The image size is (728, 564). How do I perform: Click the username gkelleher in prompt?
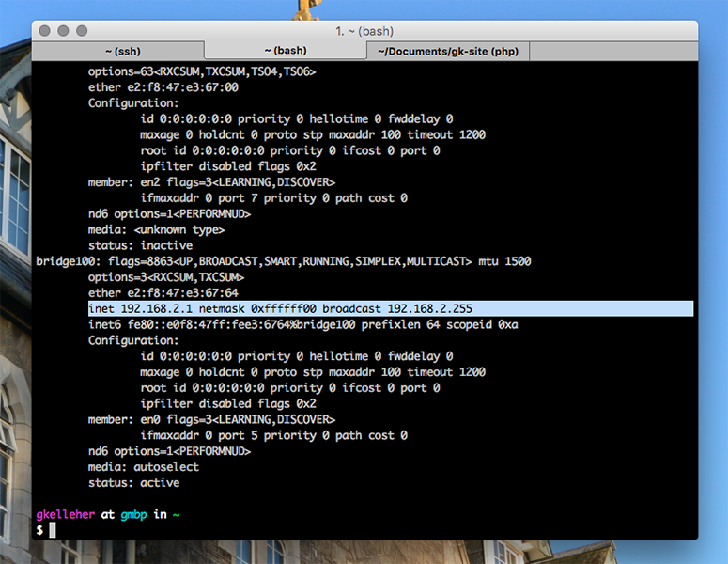(x=66, y=514)
